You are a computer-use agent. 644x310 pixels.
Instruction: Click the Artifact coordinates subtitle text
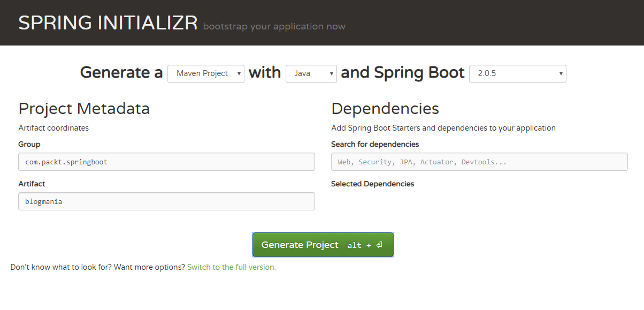pos(53,128)
